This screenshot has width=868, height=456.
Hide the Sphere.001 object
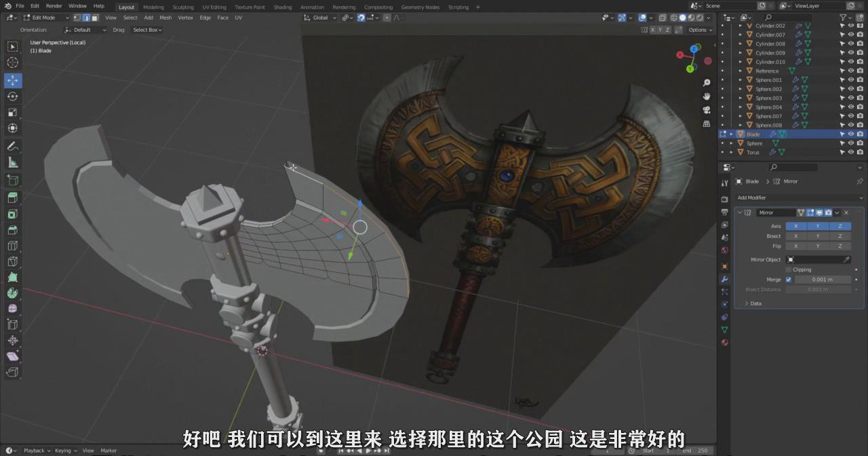point(851,80)
